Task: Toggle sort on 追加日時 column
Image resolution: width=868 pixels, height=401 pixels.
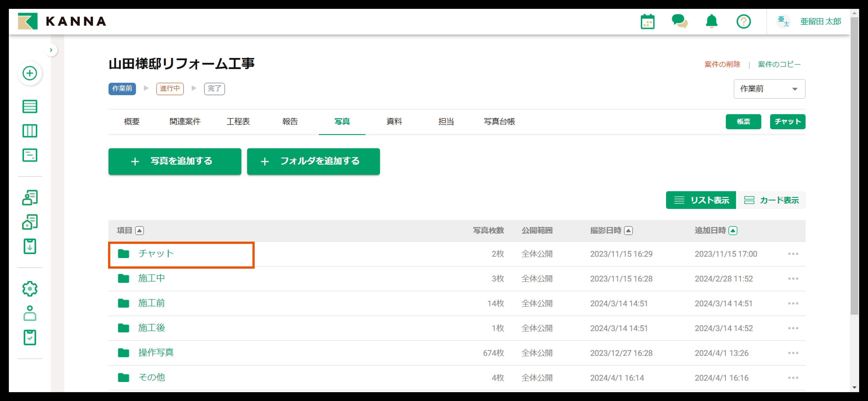Action: click(732, 231)
